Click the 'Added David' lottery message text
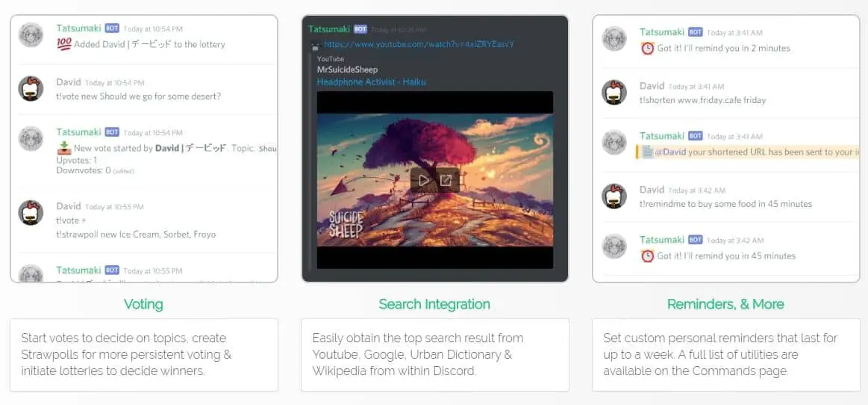Viewport: 868px width, 405px height. pyautogui.click(x=149, y=44)
